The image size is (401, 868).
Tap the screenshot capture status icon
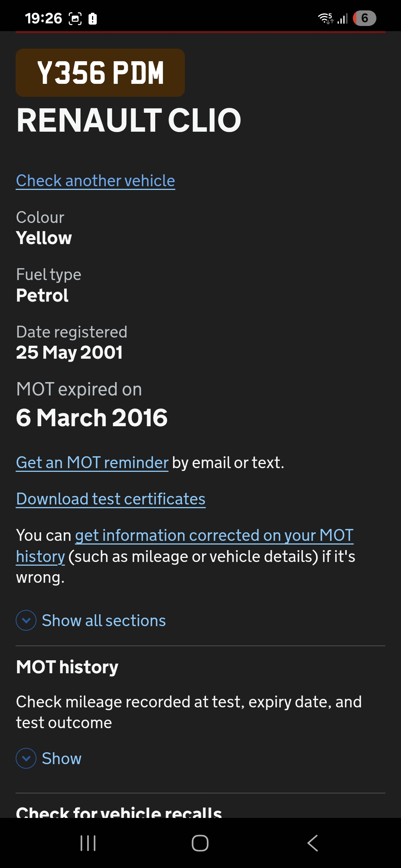point(75,18)
